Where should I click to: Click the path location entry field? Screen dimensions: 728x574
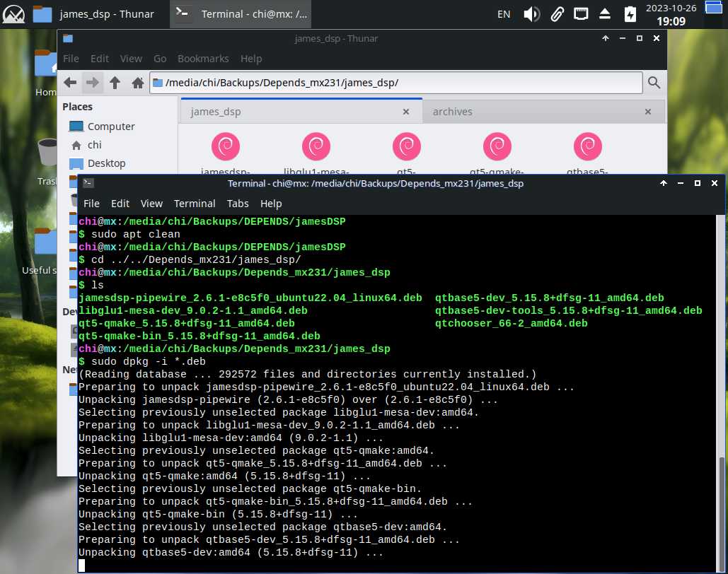396,83
